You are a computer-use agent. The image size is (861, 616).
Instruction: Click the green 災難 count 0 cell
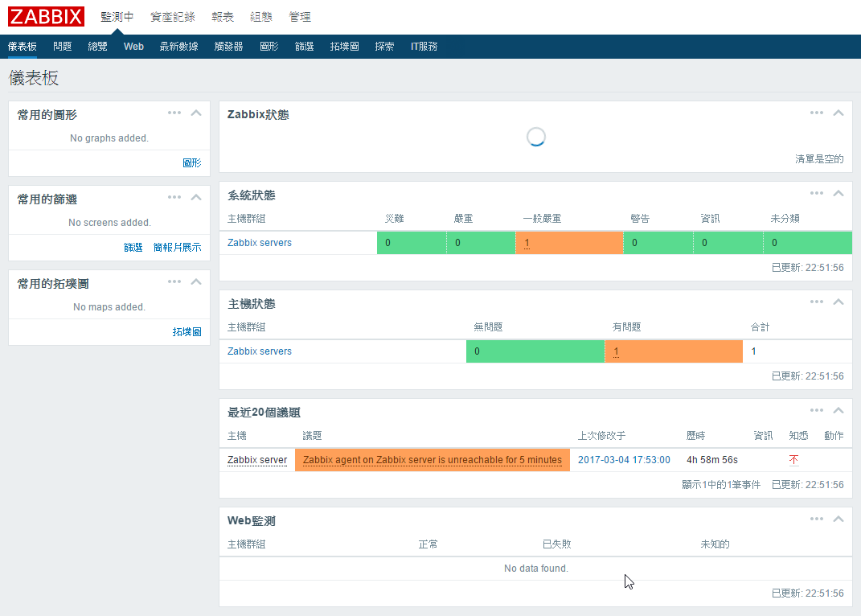point(412,243)
